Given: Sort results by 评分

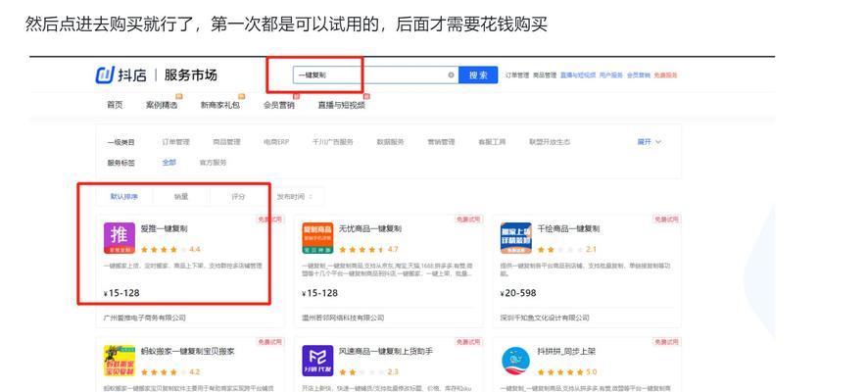Looking at the screenshot, I should tap(238, 197).
